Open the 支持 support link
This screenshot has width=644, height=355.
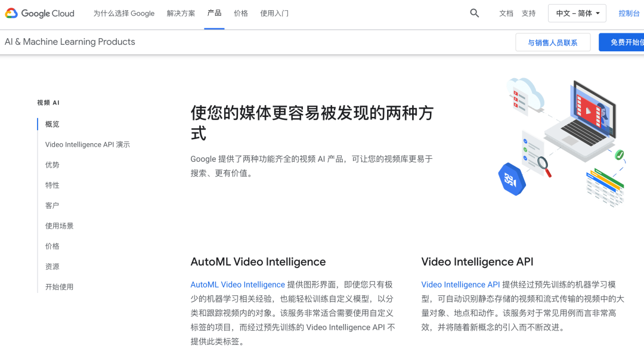(x=528, y=13)
